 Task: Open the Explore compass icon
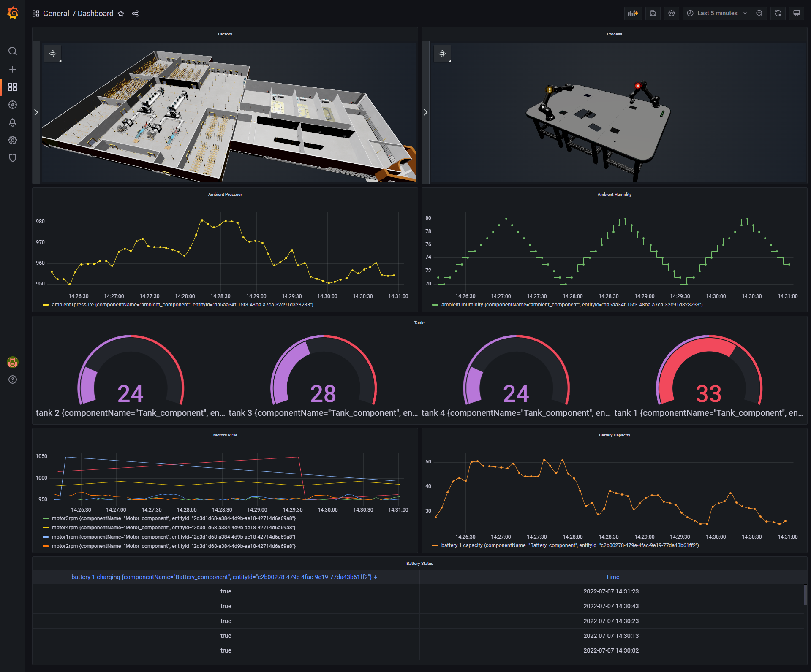[13, 105]
